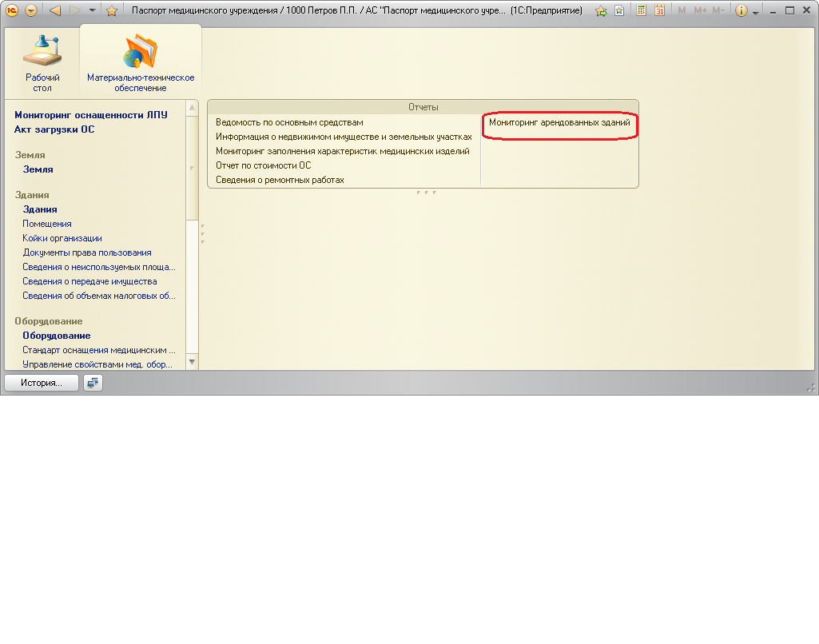
Task: Open the 1C main menu dropdown
Action: point(31,10)
